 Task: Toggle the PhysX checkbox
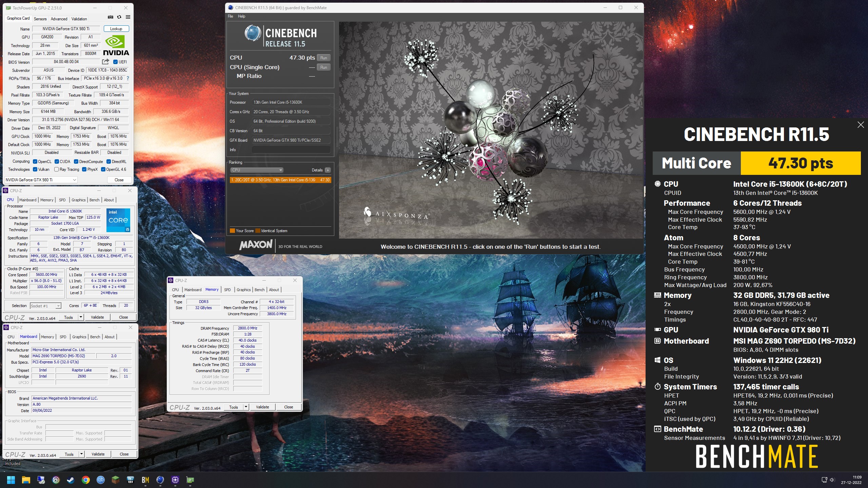coord(84,169)
